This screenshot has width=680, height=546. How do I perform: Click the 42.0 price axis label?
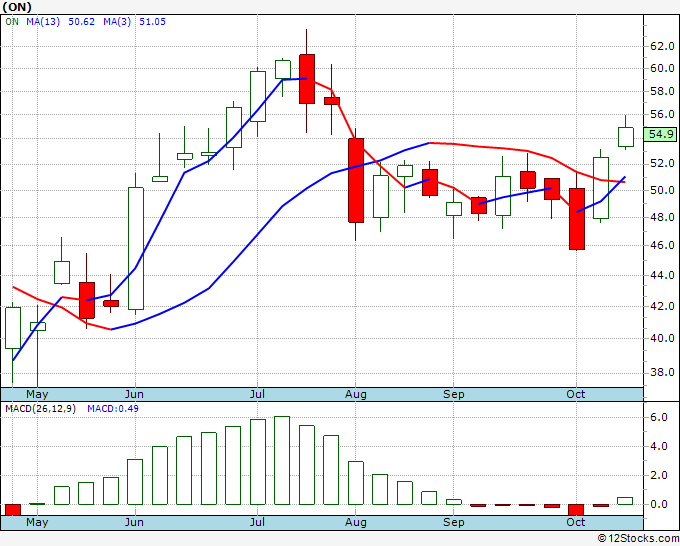(662, 306)
